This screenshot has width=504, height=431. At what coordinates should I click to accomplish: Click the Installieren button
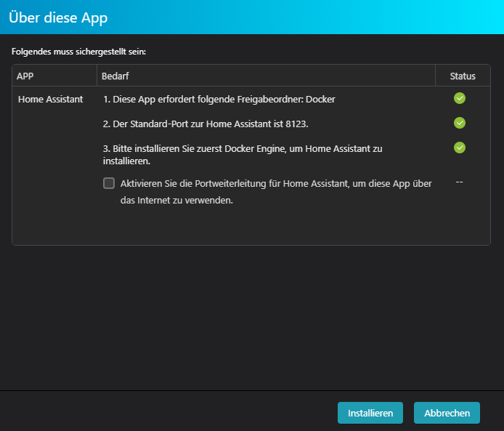point(370,413)
